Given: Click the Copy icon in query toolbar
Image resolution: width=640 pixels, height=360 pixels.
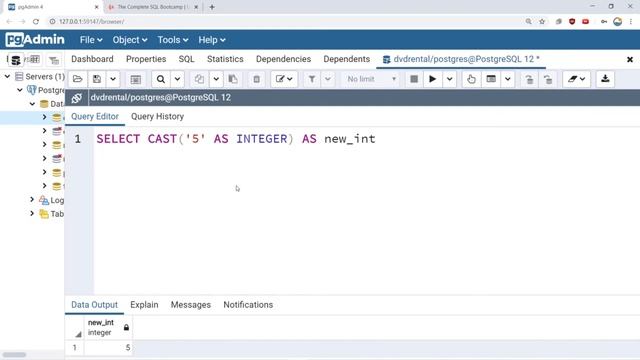Looking at the screenshot, I should pos(199,79).
